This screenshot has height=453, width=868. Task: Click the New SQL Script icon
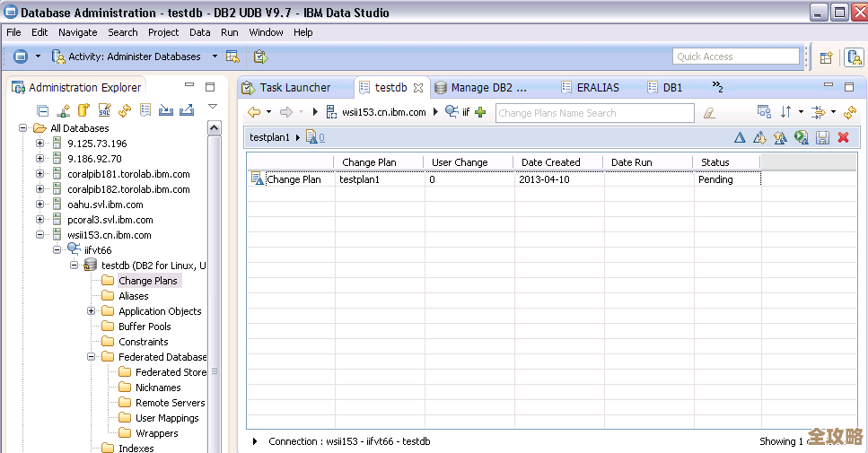(x=104, y=110)
